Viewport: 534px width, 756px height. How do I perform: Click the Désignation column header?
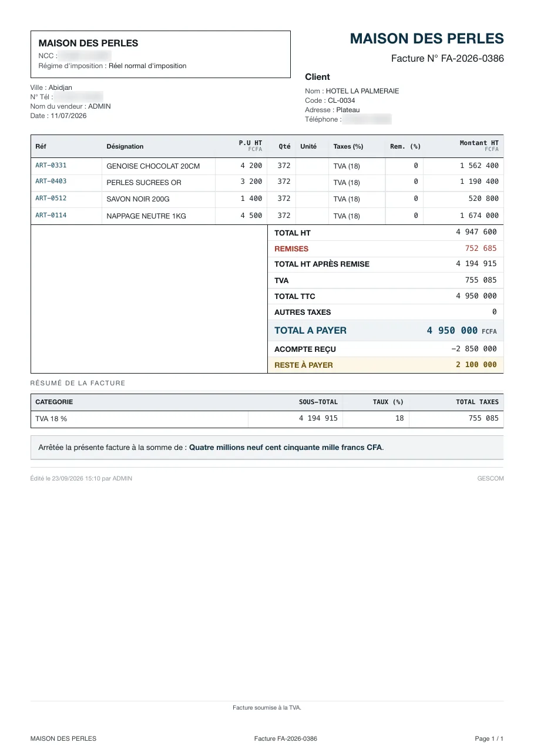tap(125, 146)
